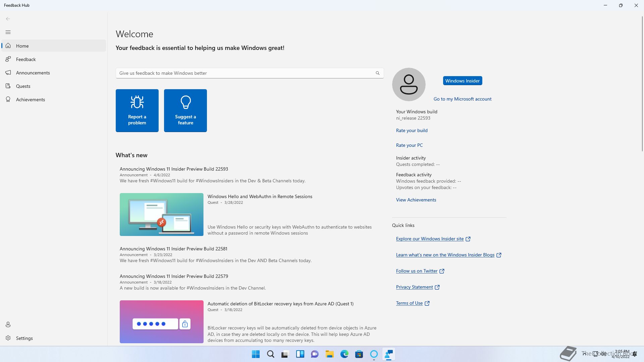
Task: Click the Home icon in sidebar
Action: (x=8, y=46)
